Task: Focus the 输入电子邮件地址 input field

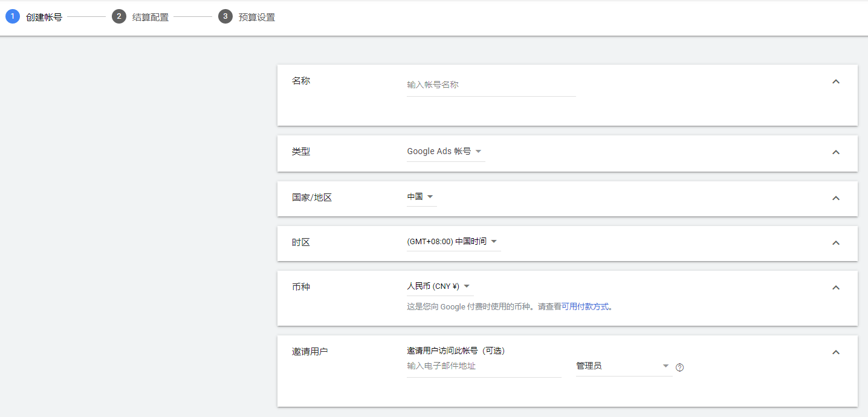Action: pyautogui.click(x=484, y=366)
